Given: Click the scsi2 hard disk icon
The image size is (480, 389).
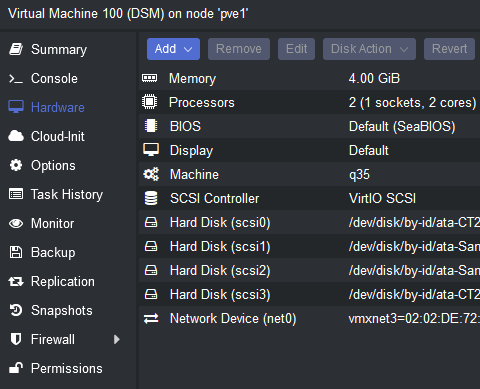Looking at the screenshot, I should 151,270.
